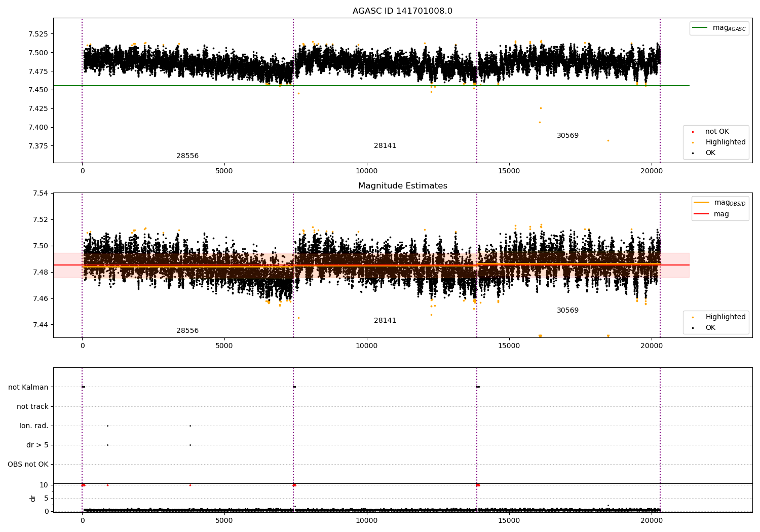The height and width of the screenshot is (532, 760).
Task: Click the 7.48 y-axis tick label
Action: coord(41,273)
